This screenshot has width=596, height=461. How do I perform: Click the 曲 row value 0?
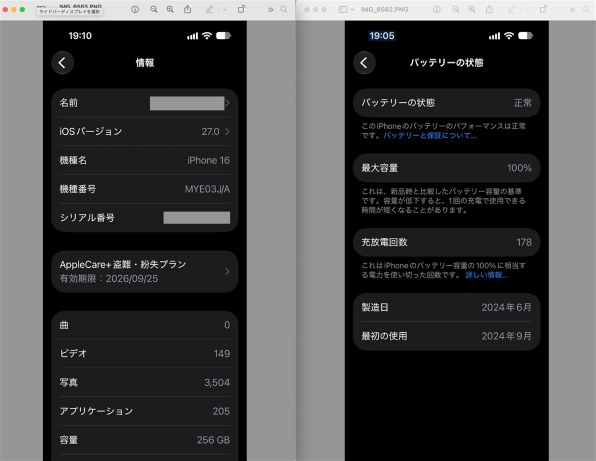point(227,325)
